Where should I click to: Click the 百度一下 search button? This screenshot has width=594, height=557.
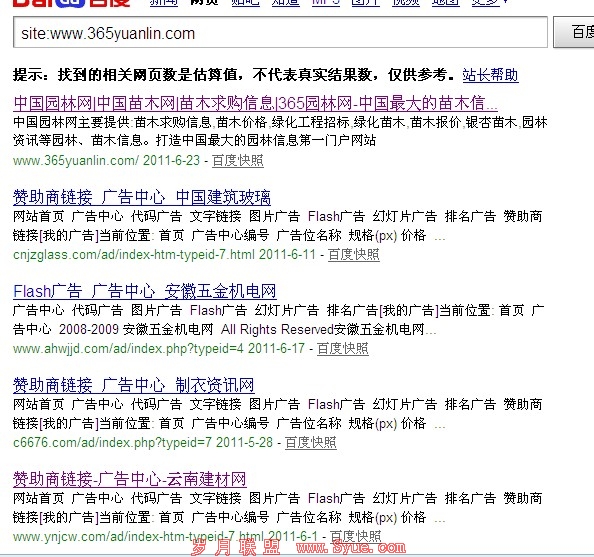tap(574, 32)
